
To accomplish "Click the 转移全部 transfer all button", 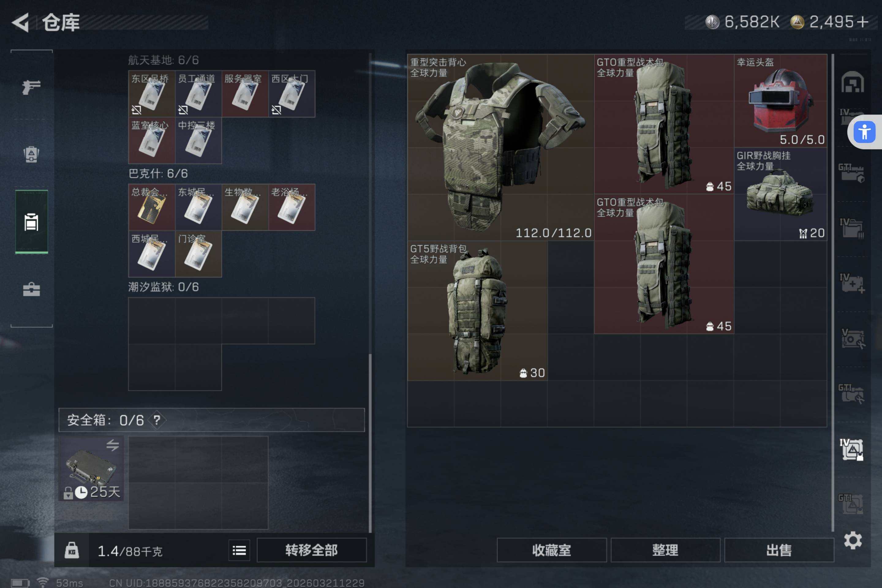I will click(311, 550).
